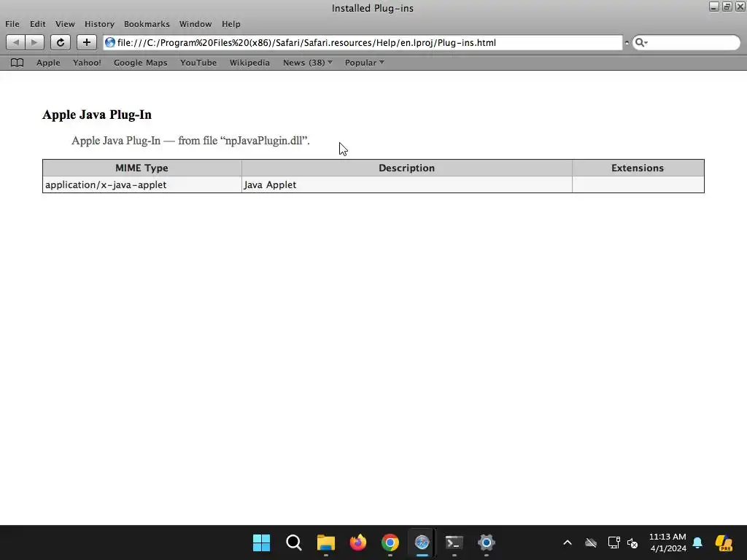Go back with the left arrow button
Image resolution: width=747 pixels, height=560 pixels.
tap(16, 42)
